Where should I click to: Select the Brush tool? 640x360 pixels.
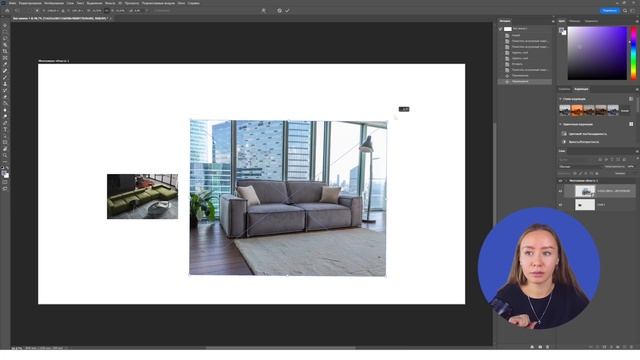[x=5, y=78]
